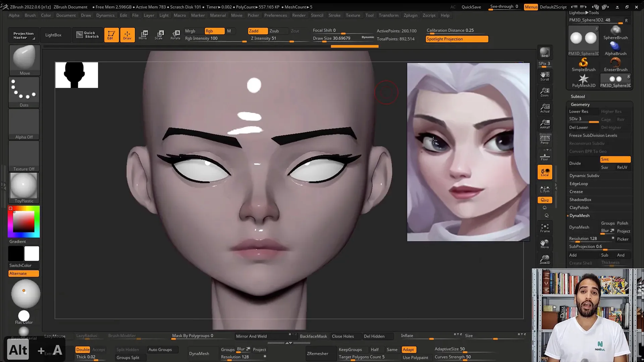
Task: Click the Actual size icon
Action: pyautogui.click(x=545, y=108)
